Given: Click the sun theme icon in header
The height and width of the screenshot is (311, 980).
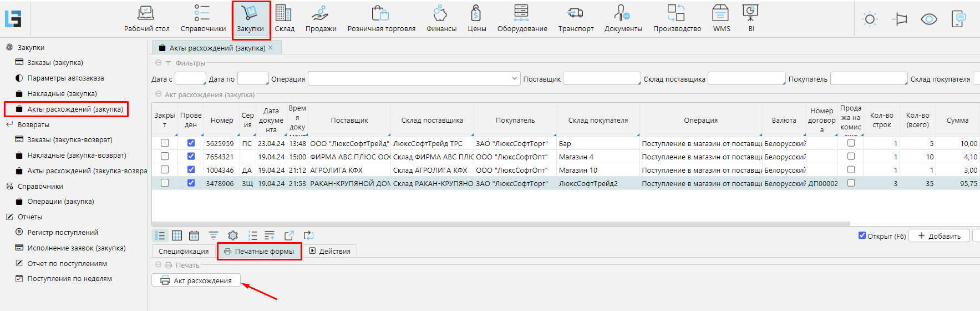Looking at the screenshot, I should [870, 19].
